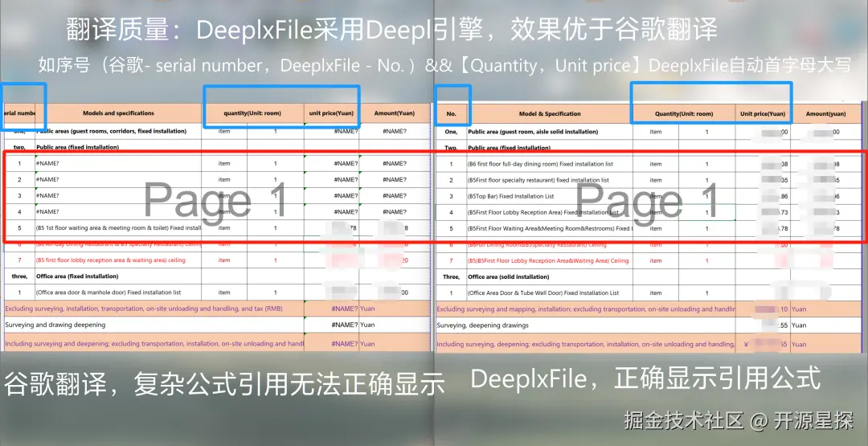Select capitalized 'Unit price(Yuan)' header in right sheet
868x446 pixels.
(763, 113)
